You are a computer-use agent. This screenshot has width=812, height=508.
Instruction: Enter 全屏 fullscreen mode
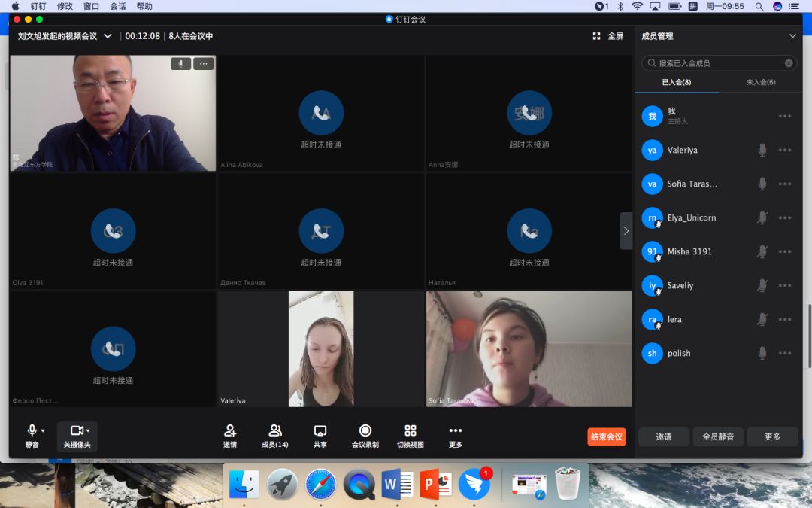pos(608,36)
